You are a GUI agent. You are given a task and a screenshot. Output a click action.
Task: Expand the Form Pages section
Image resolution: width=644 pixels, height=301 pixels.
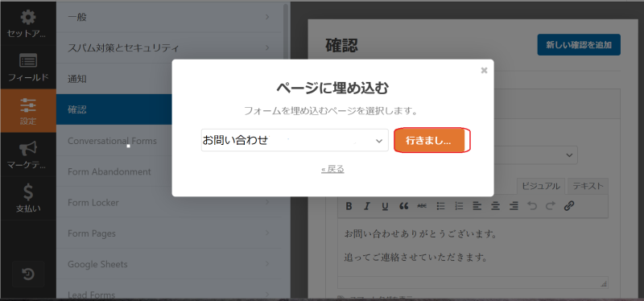click(169, 233)
